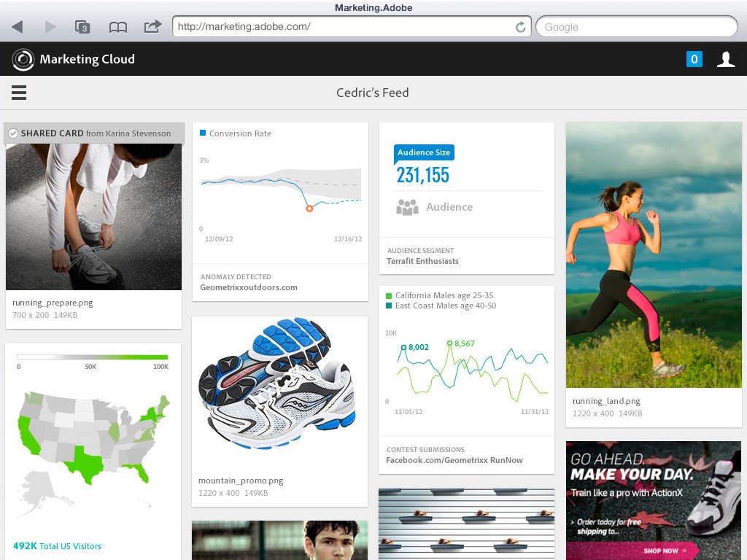Click Facebook.com/Geometrixx RunNow link
The width and height of the screenshot is (747, 560).
(x=454, y=460)
